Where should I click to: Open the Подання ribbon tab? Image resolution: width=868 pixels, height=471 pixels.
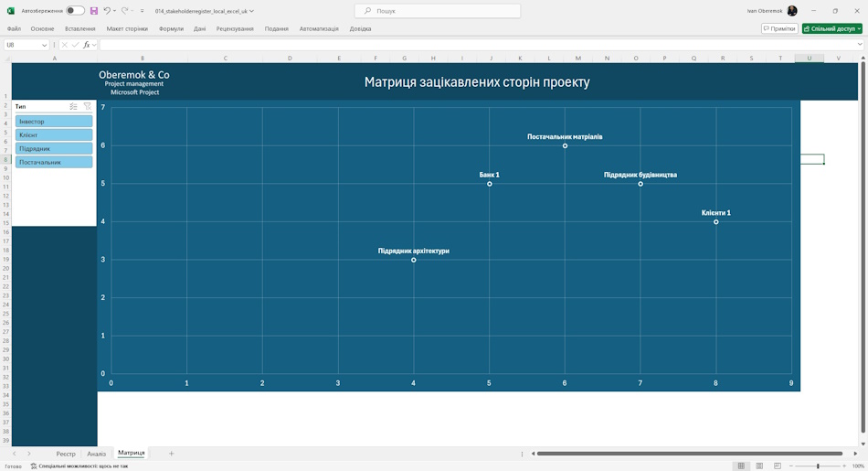276,29
